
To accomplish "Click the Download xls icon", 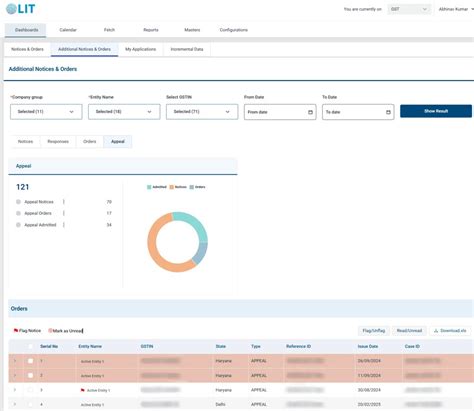I will click(x=436, y=331).
